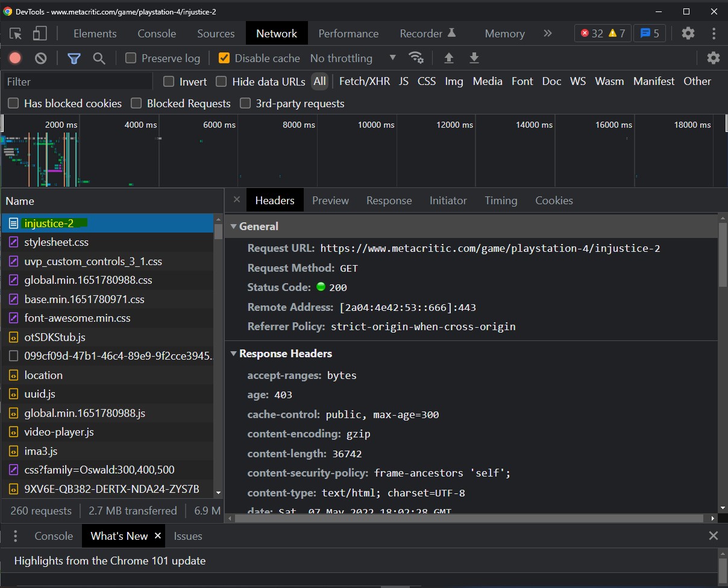This screenshot has height=588, width=728.
Task: Show more tabs chevron icon
Action: point(547,33)
